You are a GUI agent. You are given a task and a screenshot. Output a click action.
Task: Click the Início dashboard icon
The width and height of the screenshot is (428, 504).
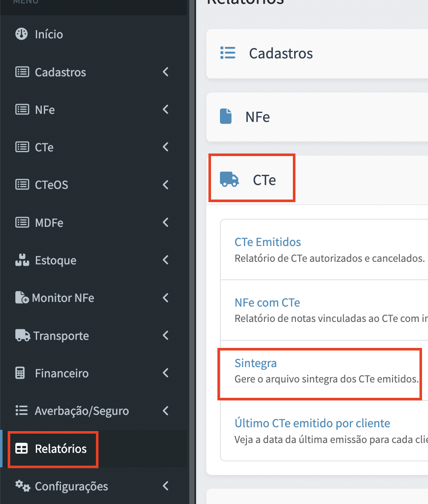click(x=22, y=34)
